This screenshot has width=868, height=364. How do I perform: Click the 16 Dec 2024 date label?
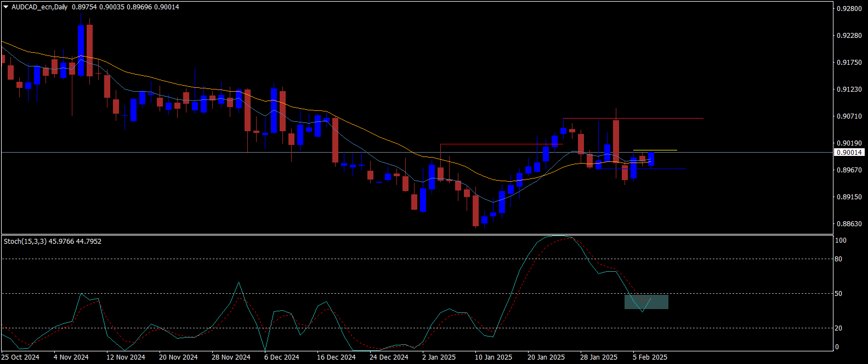tap(336, 357)
